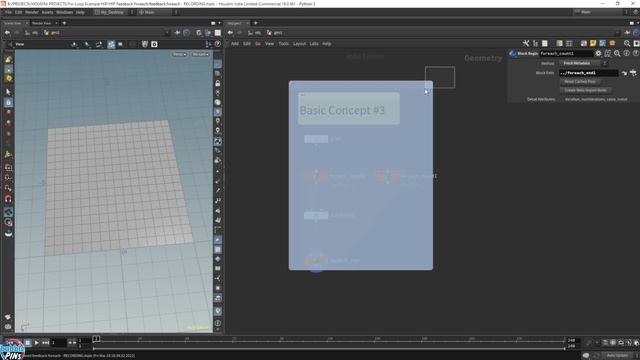
Task: Click Create Meta Import Node button
Action: pos(585,90)
